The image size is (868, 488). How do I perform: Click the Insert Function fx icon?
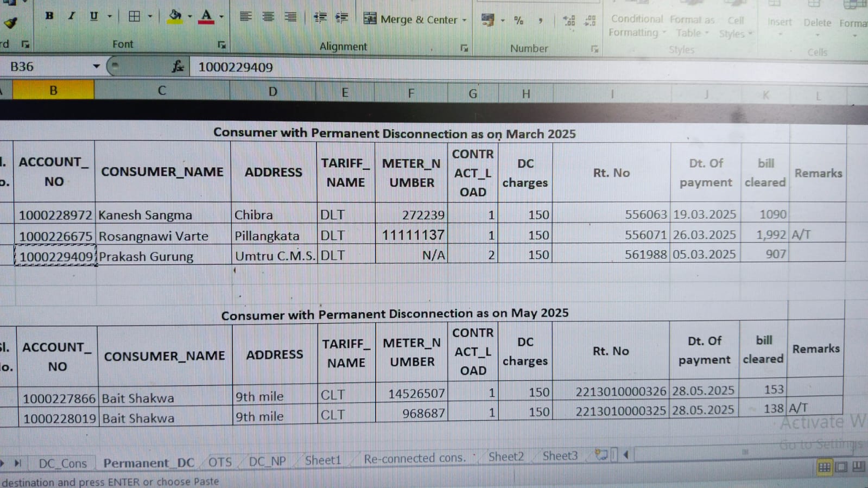point(177,67)
